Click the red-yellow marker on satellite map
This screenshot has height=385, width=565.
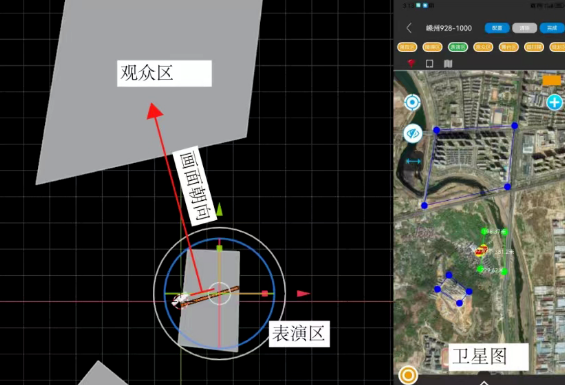481,250
